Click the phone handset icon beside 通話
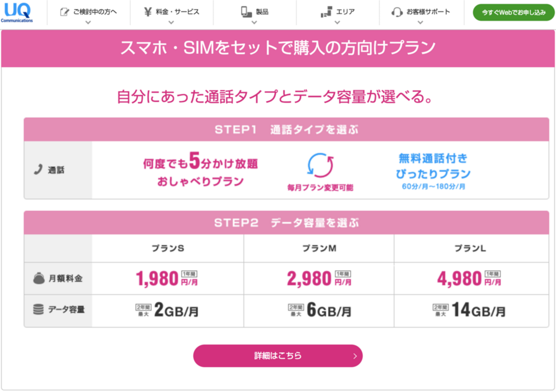556x392 pixels. point(38,170)
